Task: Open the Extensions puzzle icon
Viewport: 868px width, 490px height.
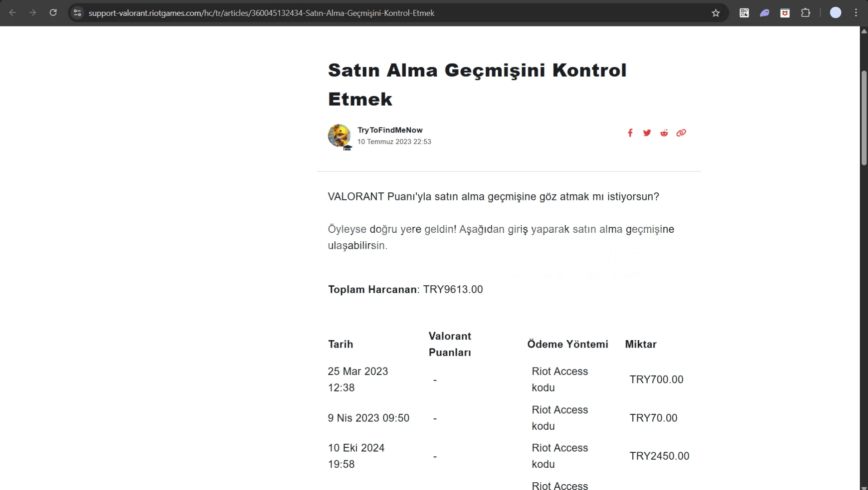Action: [x=805, y=13]
